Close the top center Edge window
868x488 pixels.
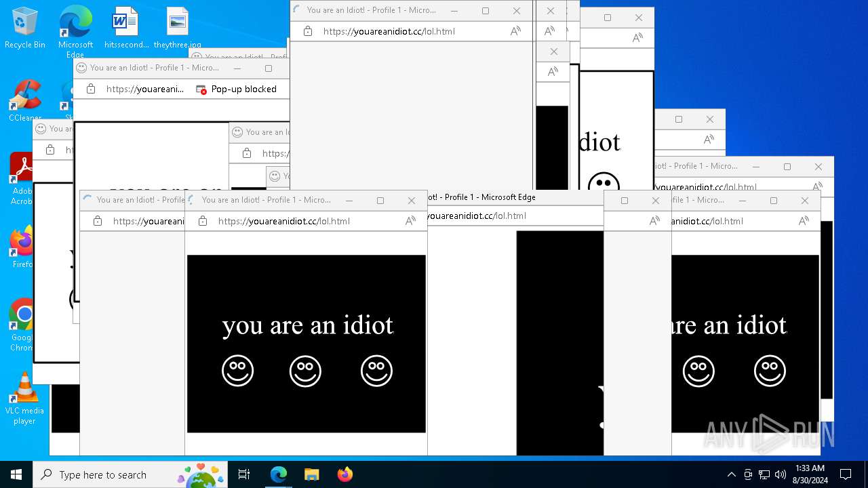click(517, 11)
